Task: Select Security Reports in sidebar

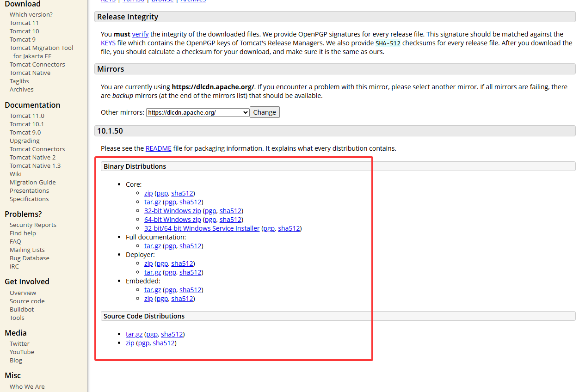Action: point(33,225)
